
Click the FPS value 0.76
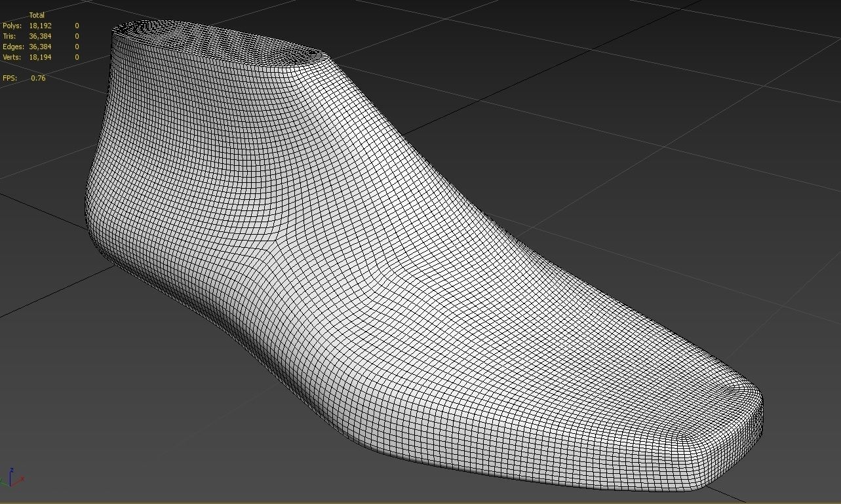coord(38,78)
